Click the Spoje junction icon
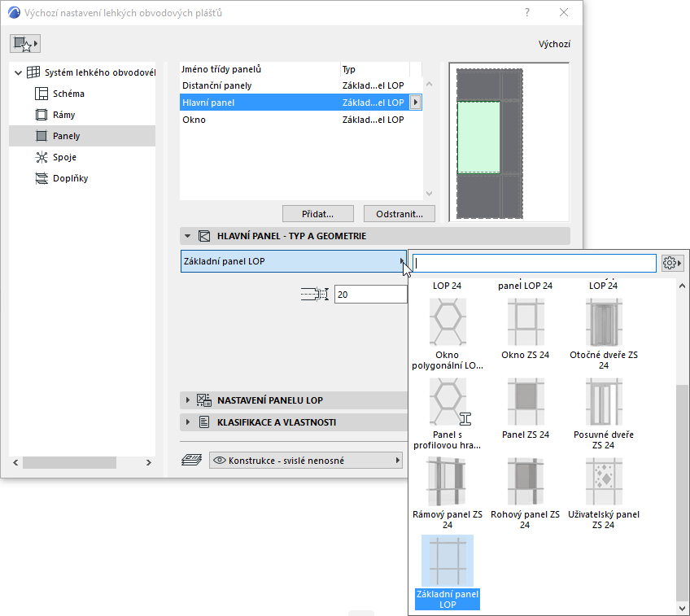690x616 pixels. click(x=41, y=157)
